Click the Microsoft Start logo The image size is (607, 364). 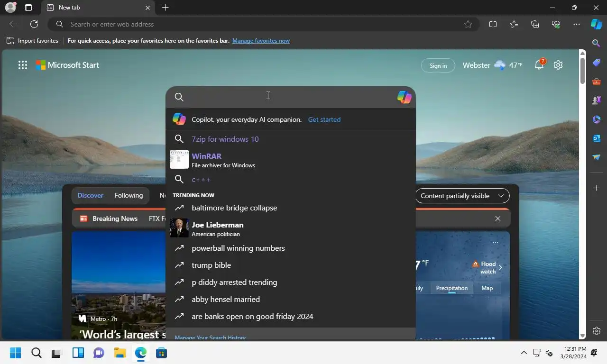(x=67, y=65)
